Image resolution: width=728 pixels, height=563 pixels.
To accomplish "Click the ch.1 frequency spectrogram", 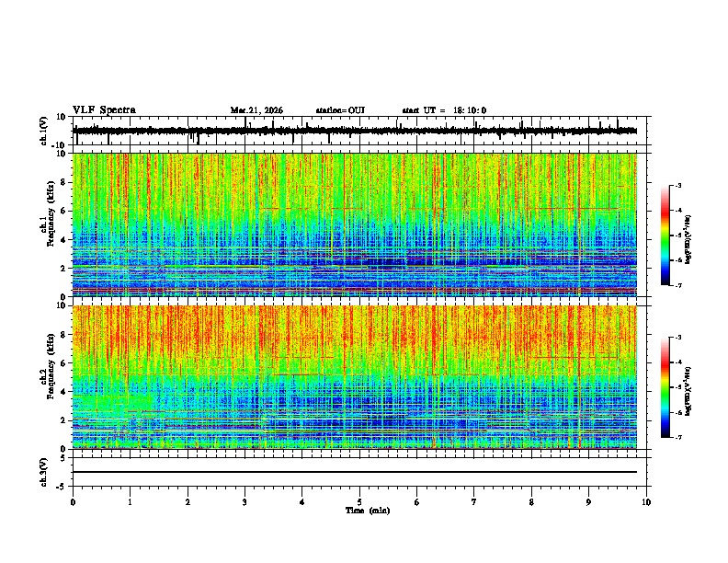I will (x=355, y=224).
